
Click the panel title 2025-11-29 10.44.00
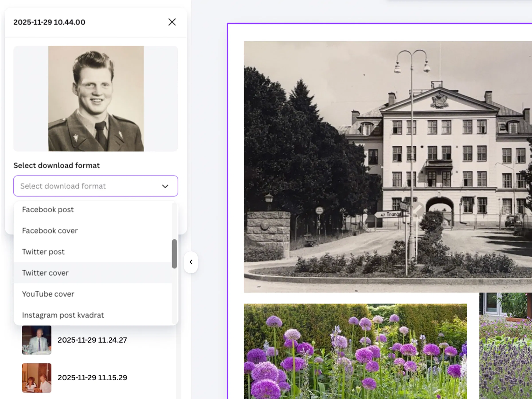(49, 22)
